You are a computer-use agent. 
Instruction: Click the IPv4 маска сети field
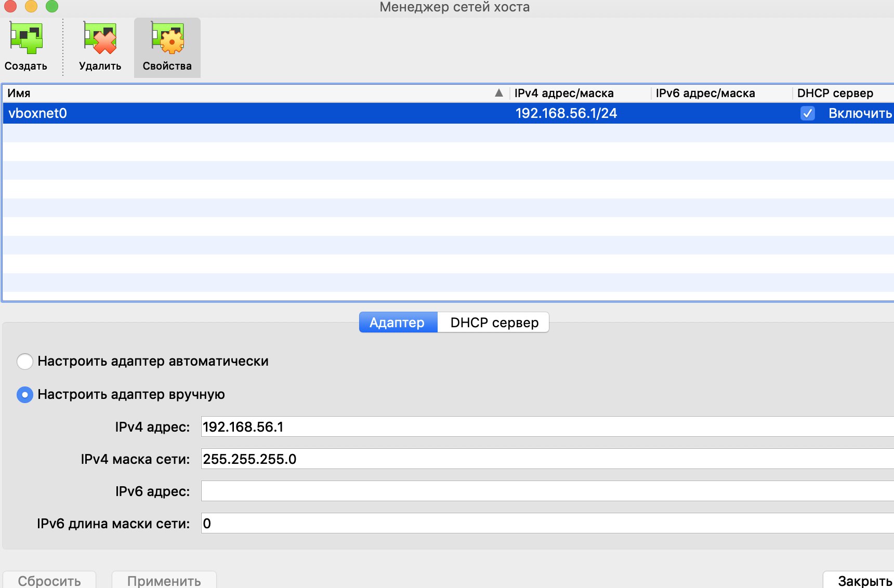(x=547, y=459)
